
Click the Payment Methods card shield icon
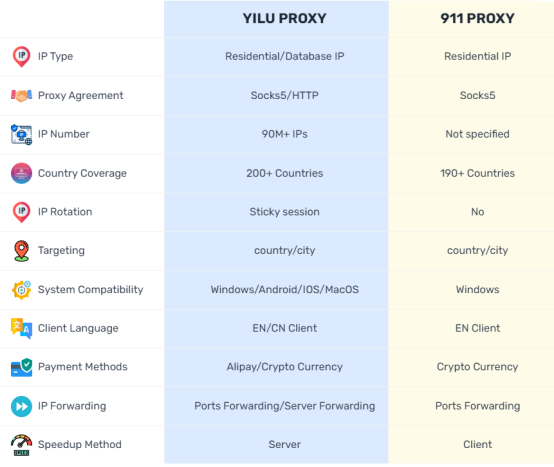pos(21,367)
